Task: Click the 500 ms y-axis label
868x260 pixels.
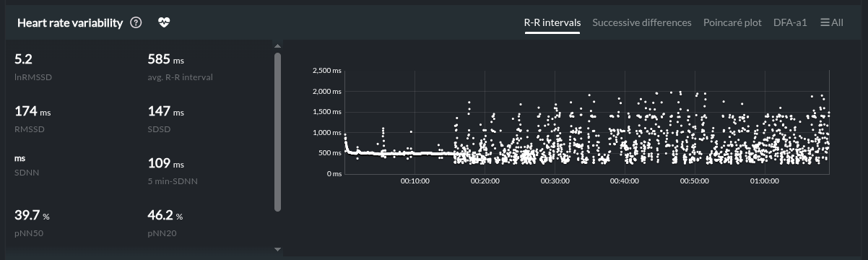Action: click(330, 153)
